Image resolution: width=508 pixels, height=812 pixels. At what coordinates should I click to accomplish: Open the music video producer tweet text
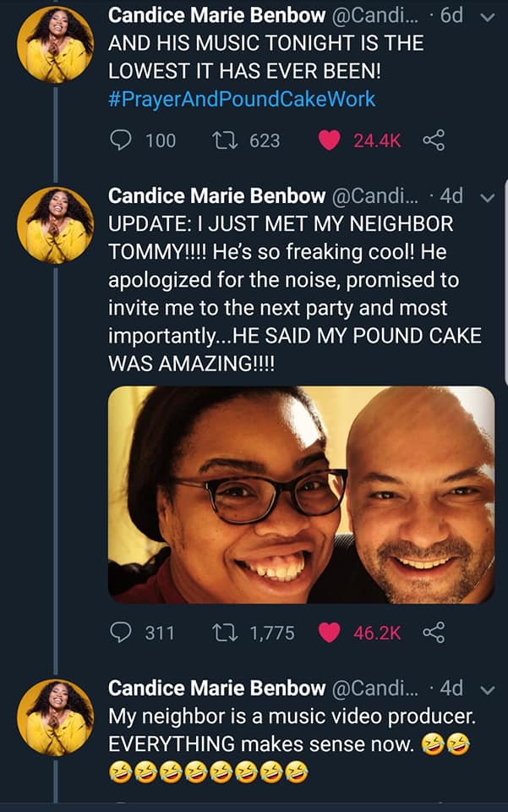pyautogui.click(x=292, y=730)
